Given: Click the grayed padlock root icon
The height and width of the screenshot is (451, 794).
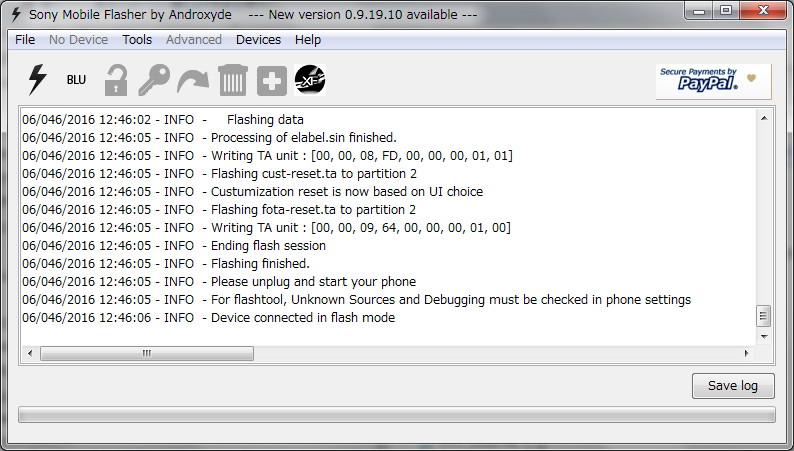Looking at the screenshot, I should click(115, 80).
